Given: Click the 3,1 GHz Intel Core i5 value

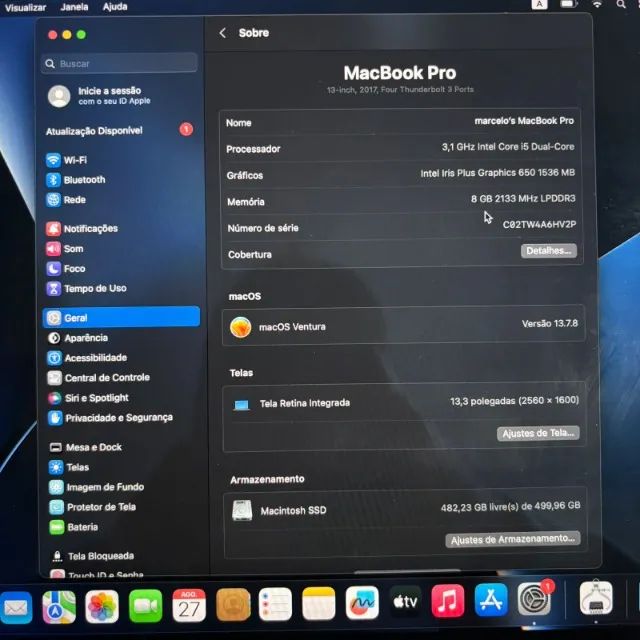Looking at the screenshot, I should click(508, 147).
